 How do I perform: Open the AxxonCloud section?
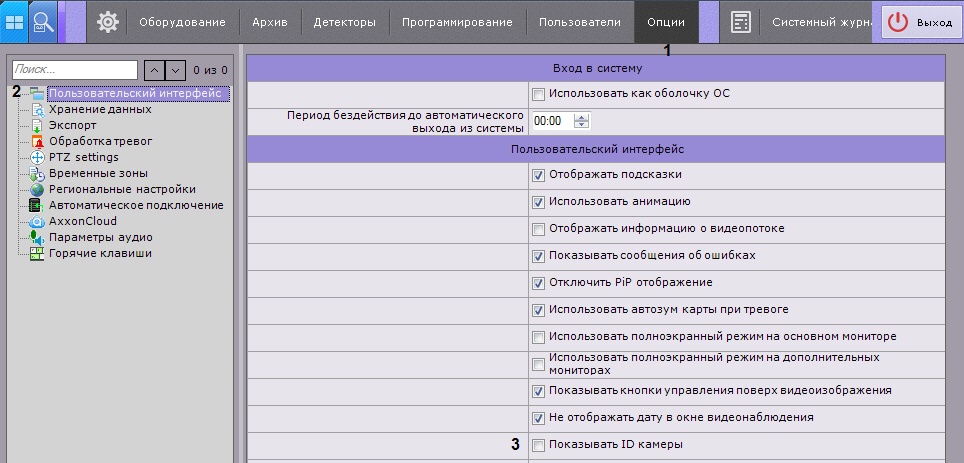point(83,221)
